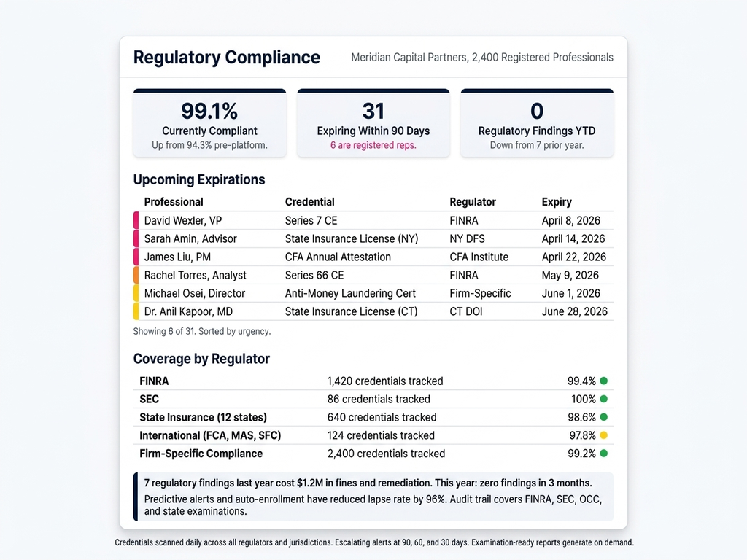
Task: Click Rachel Torres's orange urgency marker
Action: tap(136, 275)
